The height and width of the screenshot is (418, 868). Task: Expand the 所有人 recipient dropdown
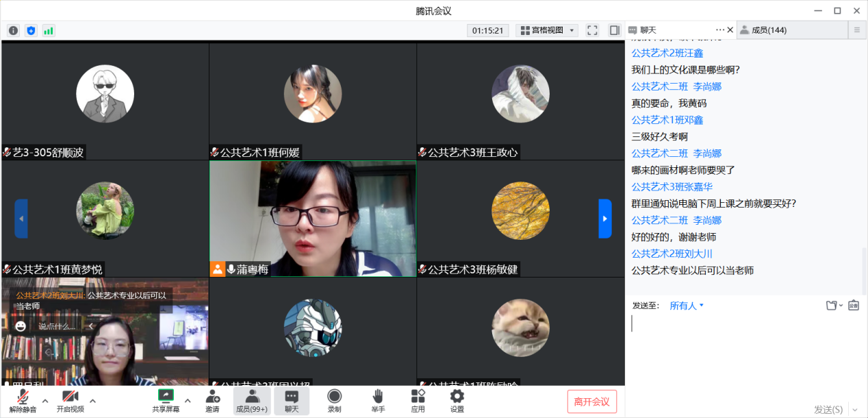(x=687, y=306)
